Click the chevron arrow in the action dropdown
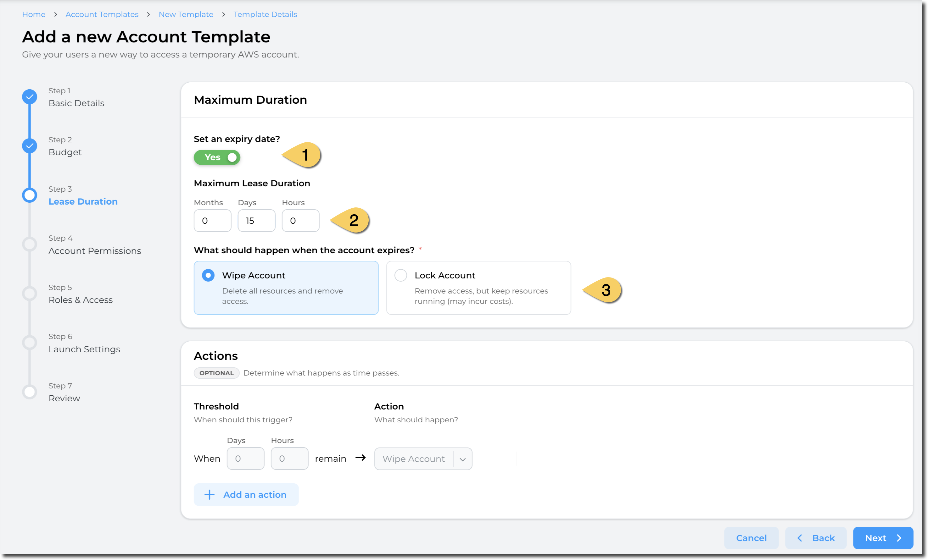The width and height of the screenshot is (928, 560). click(463, 459)
